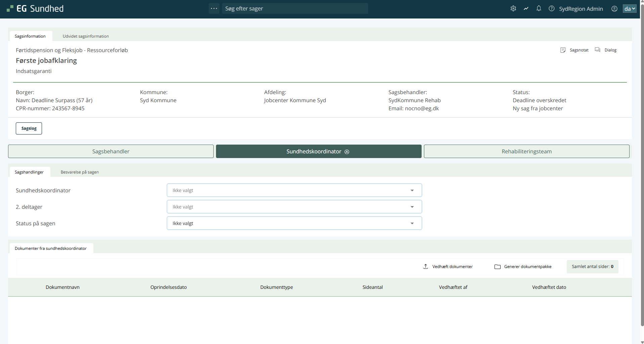Open the Dialog chat icon
644x344 pixels.
coord(598,50)
